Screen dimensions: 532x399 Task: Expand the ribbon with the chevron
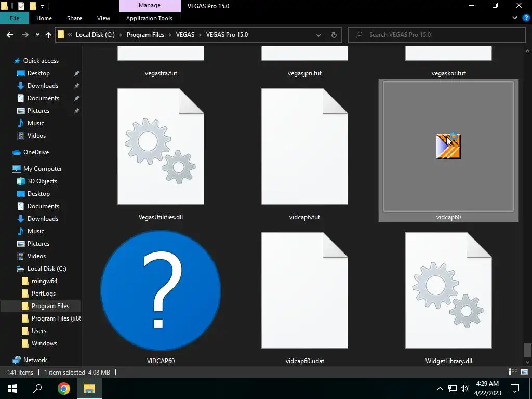click(x=515, y=18)
